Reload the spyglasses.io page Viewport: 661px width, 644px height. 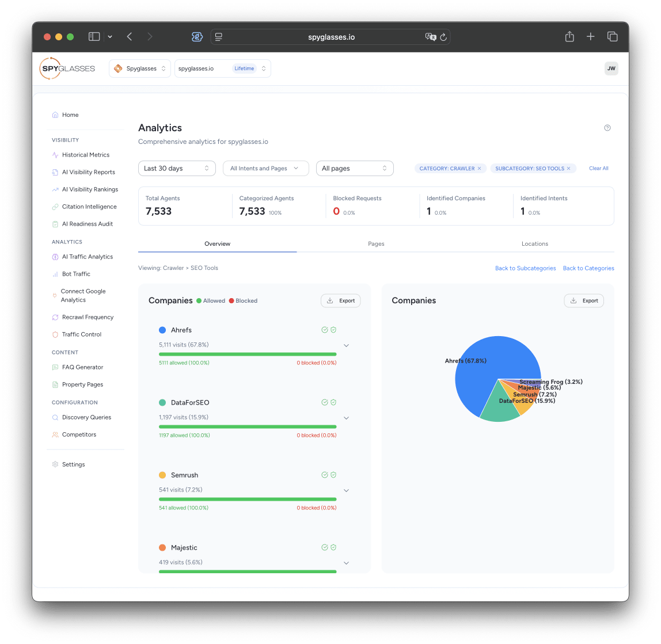point(443,37)
